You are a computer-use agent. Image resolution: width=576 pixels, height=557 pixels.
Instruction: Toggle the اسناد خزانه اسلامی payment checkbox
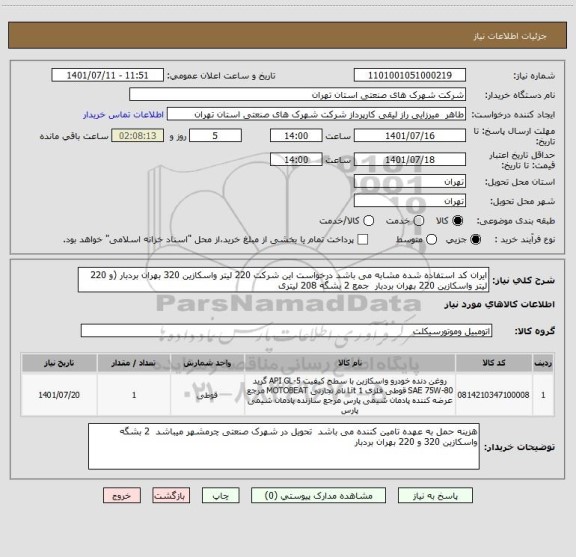pos(363,240)
